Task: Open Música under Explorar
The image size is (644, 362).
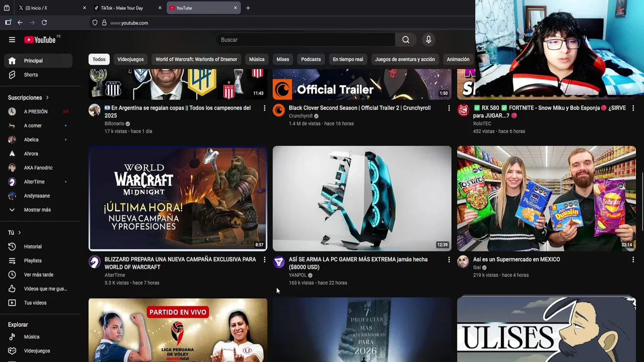Action: [38, 337]
